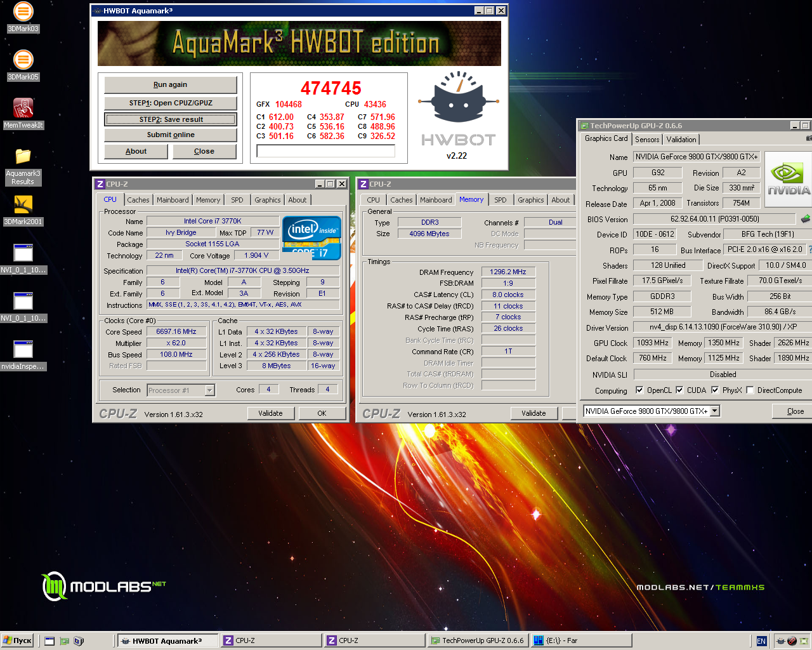Viewport: 812px width, 650px height.
Task: Click the GPU Name field GeForce 9800 GTX
Action: pos(697,157)
